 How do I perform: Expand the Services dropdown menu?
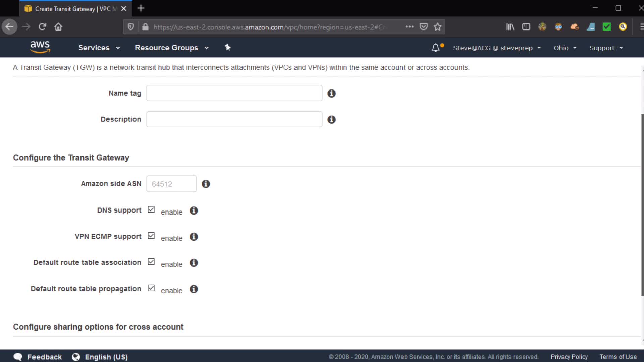click(99, 48)
